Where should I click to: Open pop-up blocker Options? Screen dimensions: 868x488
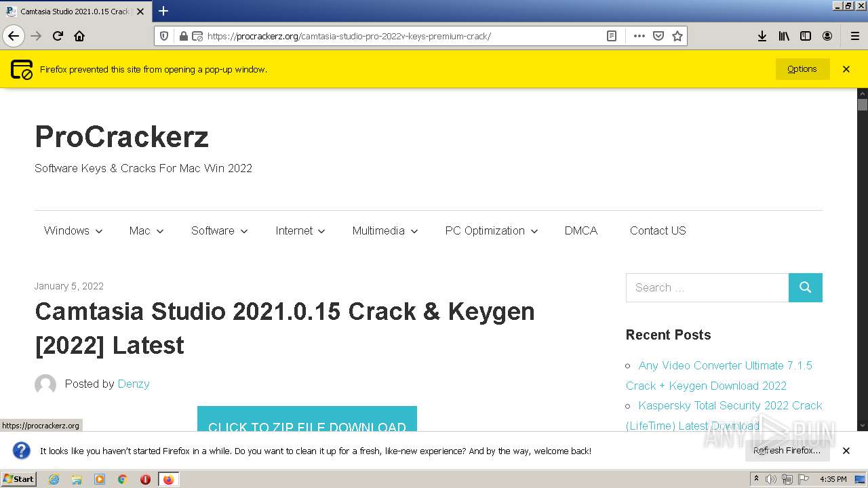[802, 69]
